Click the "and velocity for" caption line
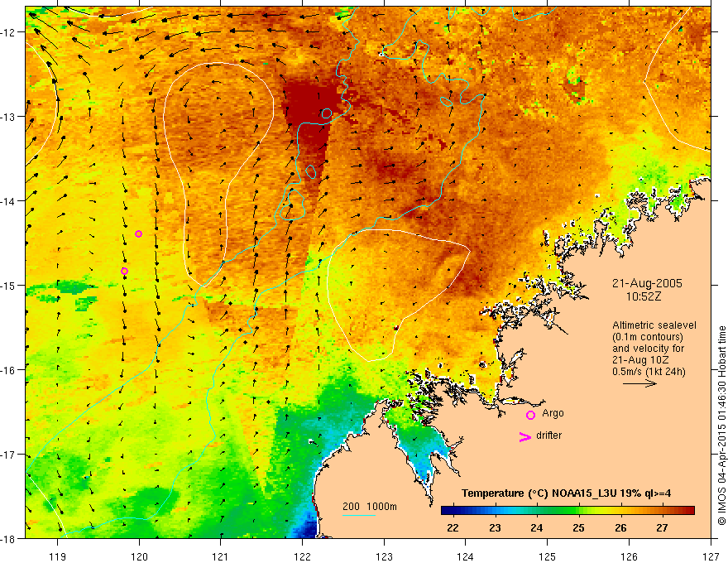This screenshot has height=563, width=728. click(648, 349)
